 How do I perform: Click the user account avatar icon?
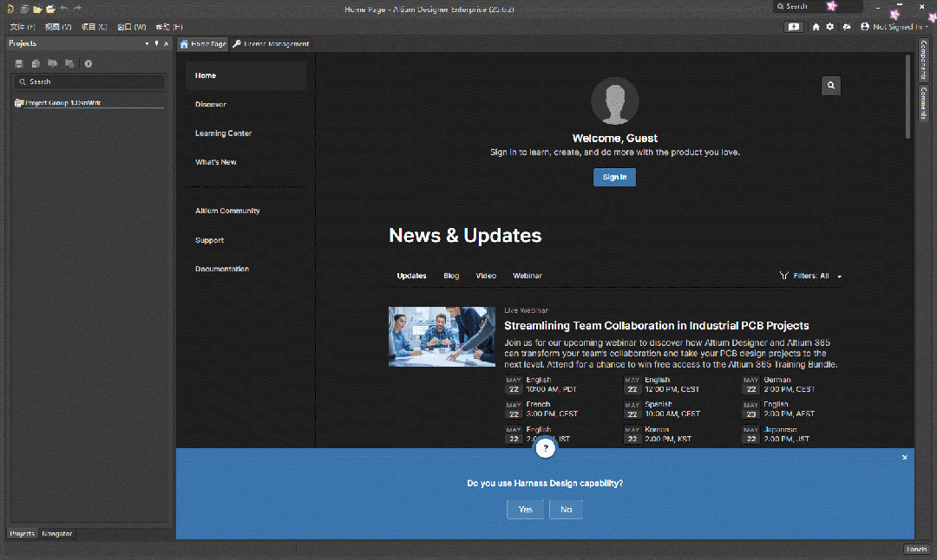coord(865,27)
